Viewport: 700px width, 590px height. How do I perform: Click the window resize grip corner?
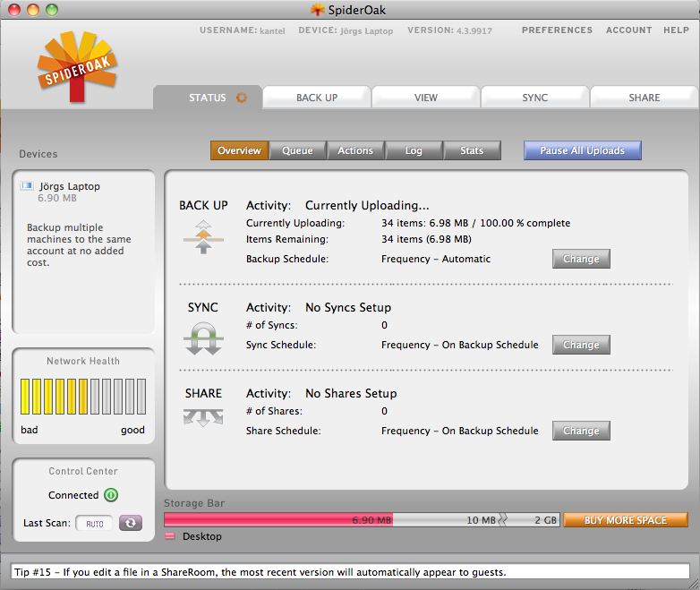tap(694, 584)
